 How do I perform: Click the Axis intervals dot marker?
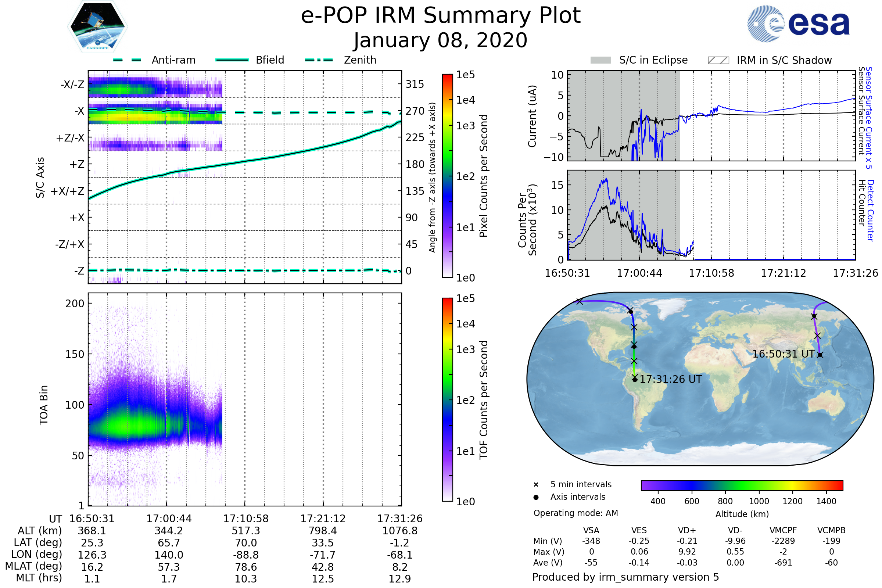click(536, 497)
